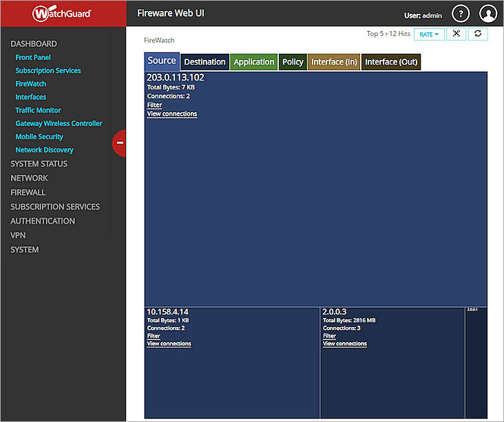Open the user profile icon
The image size is (504, 422).
pyautogui.click(x=487, y=14)
